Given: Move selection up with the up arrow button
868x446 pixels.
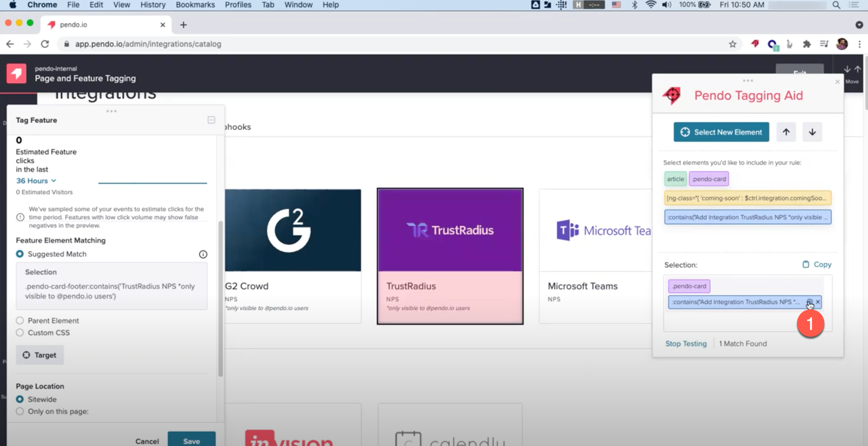Looking at the screenshot, I should (x=786, y=132).
